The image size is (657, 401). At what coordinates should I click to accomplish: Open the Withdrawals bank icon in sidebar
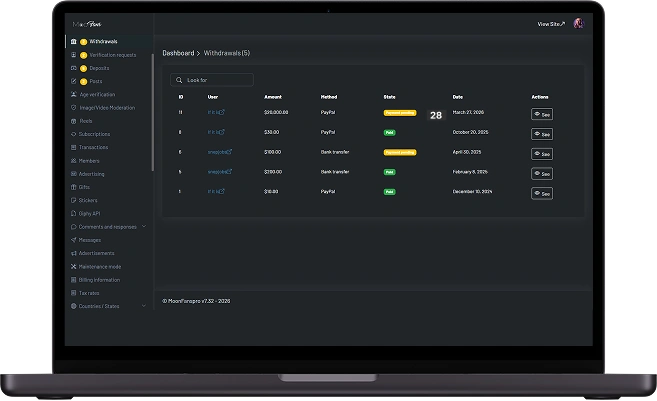[74, 41]
